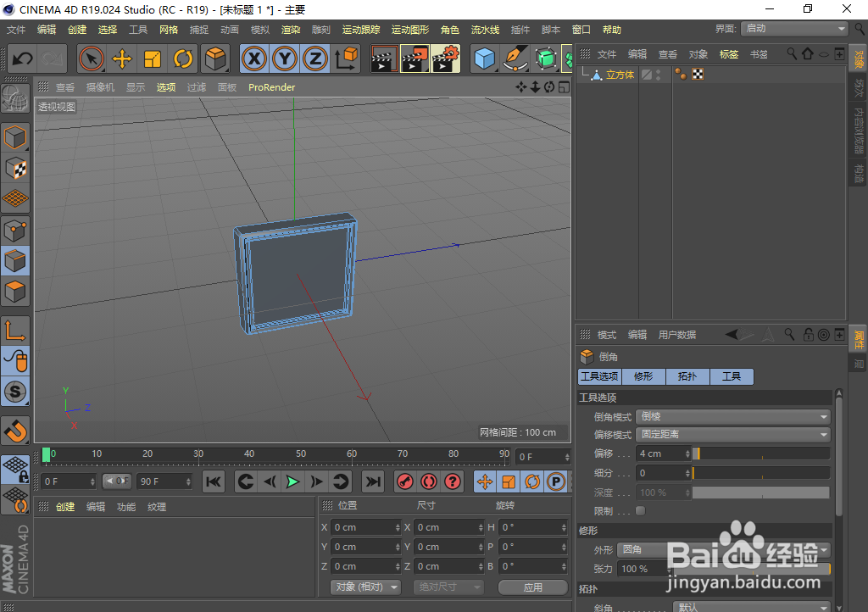This screenshot has width=868, height=612.
Task: Switch to Polygons mode in left palette
Action: pyautogui.click(x=14, y=291)
